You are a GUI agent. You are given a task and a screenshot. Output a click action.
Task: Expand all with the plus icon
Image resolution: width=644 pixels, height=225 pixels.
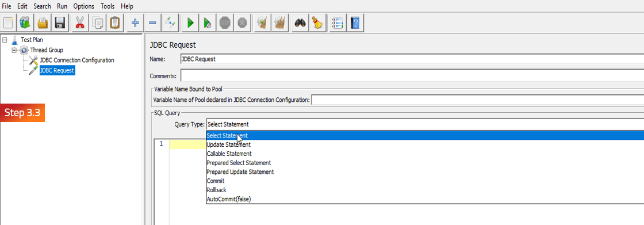[135, 22]
